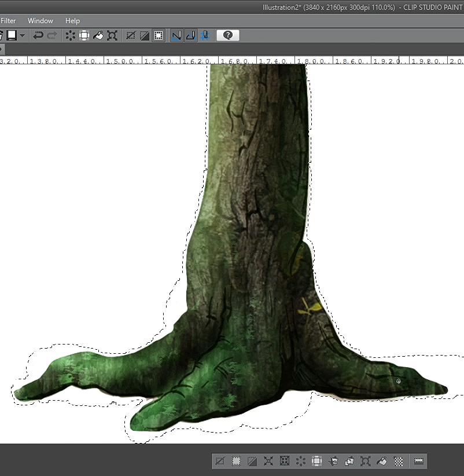Click the Copy and Paste icon in the launcher
This screenshot has height=476, width=464.
tap(349, 461)
